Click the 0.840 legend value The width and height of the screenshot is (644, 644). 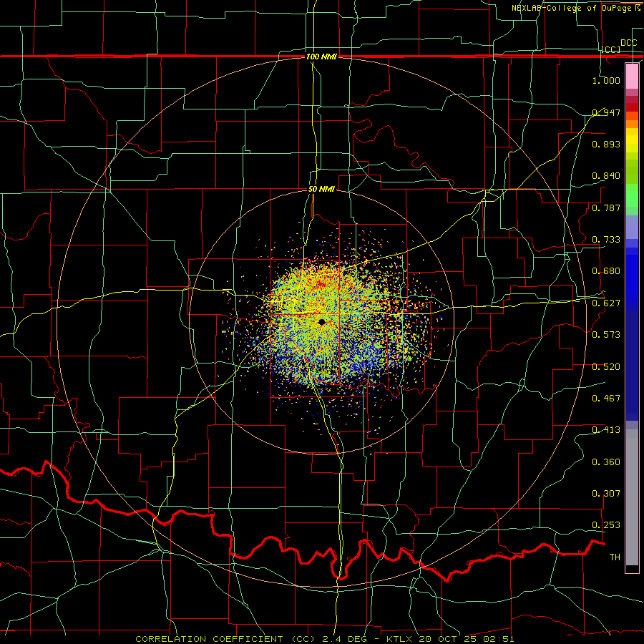point(606,175)
